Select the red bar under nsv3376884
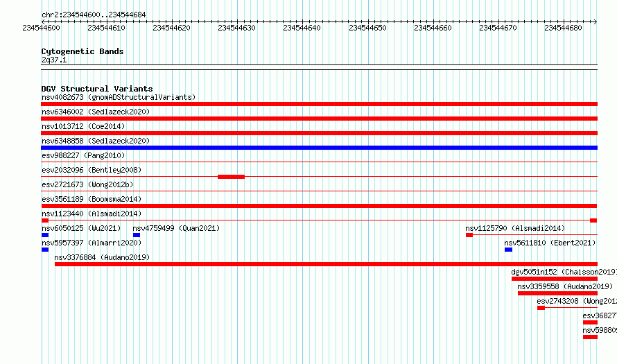The width and height of the screenshot is (617, 364). 326,264
